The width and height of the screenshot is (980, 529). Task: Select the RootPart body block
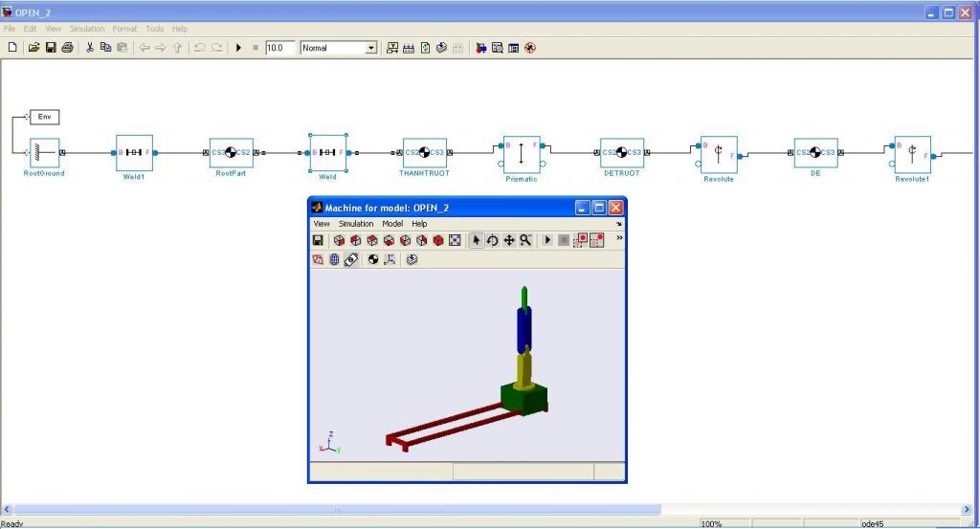[x=231, y=152]
